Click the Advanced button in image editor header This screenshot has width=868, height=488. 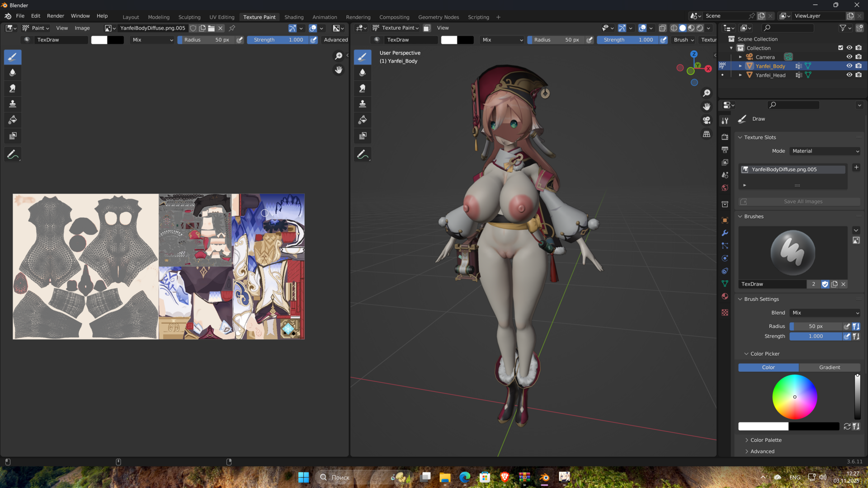[335, 40]
